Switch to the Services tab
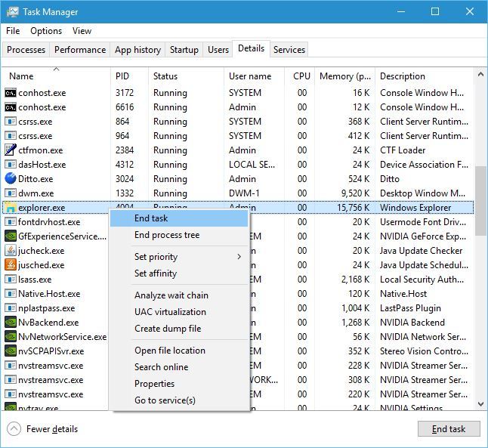 (x=289, y=50)
